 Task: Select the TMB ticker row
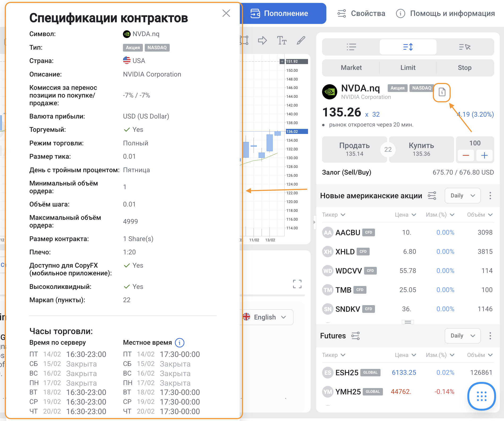click(x=408, y=290)
